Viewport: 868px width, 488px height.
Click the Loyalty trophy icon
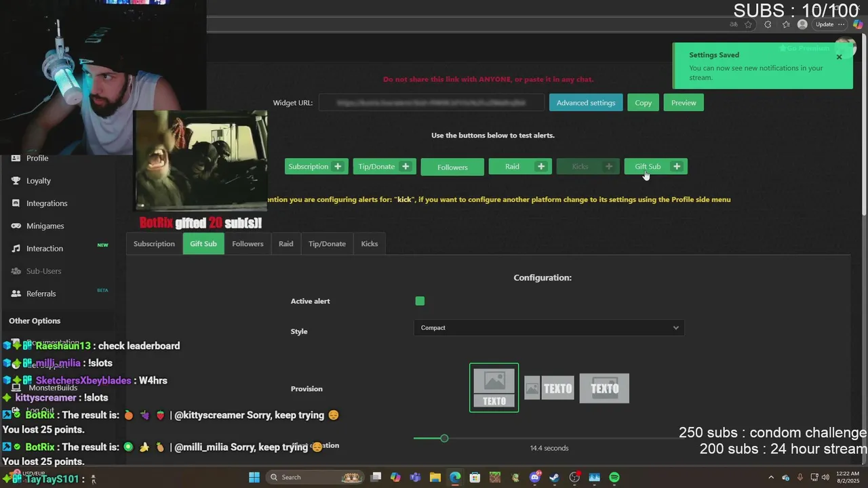click(16, 181)
